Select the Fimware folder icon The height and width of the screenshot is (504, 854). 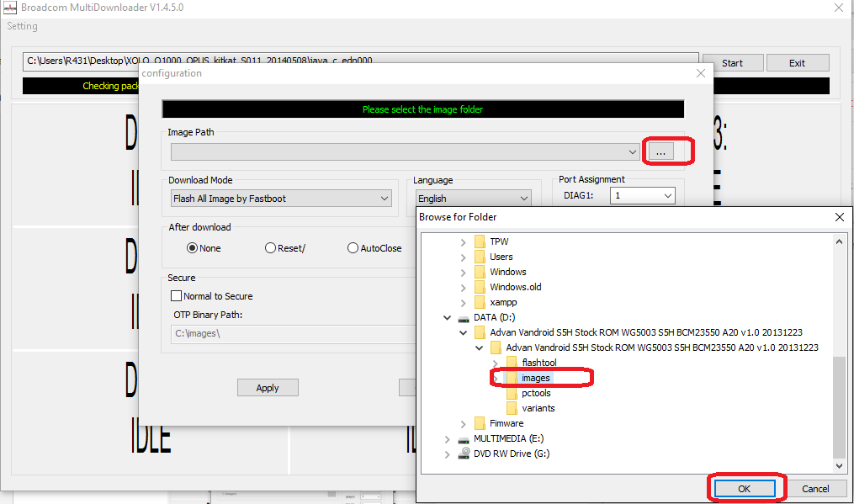[480, 423]
